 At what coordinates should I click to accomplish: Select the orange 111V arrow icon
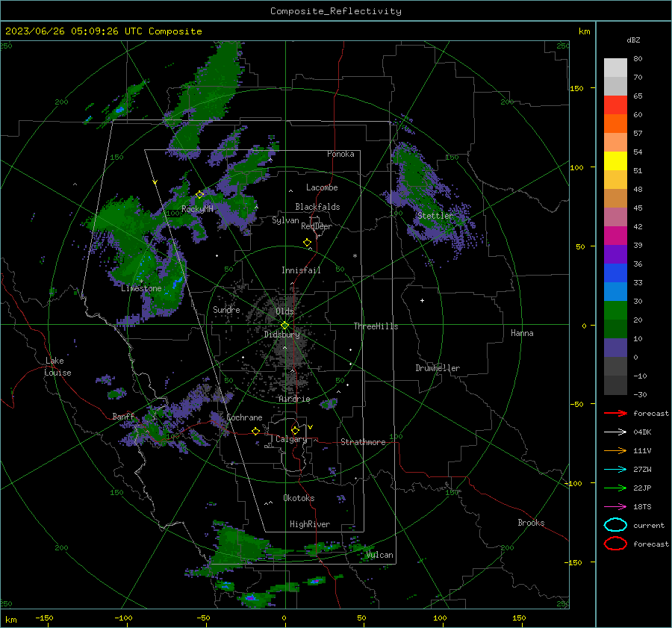pos(615,450)
